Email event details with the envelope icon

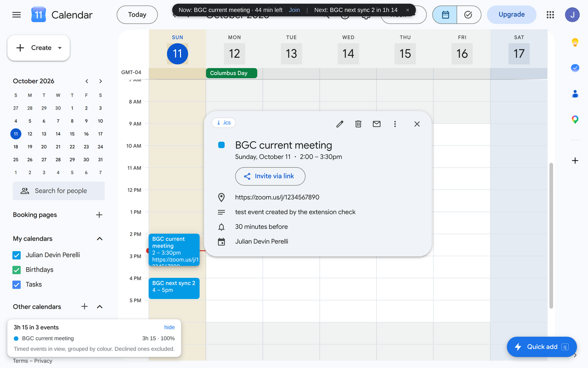[377, 124]
